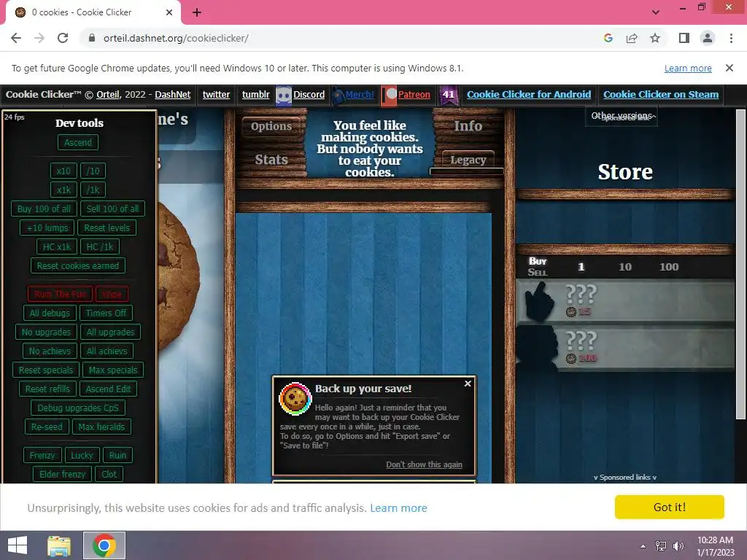Select the Cookie Clicker browser tab

click(x=93, y=12)
